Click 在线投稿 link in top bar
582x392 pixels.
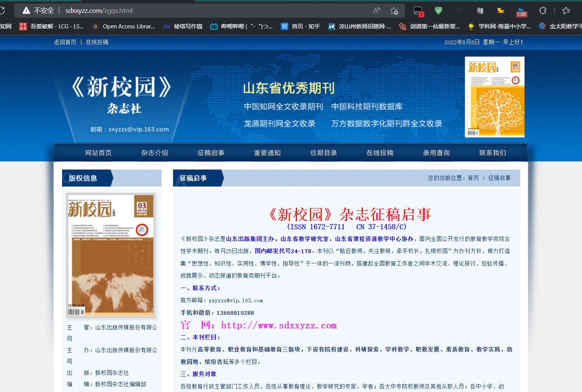tap(97, 42)
